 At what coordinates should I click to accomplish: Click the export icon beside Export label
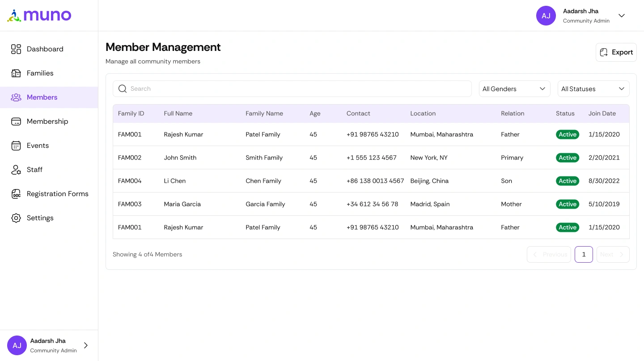tap(604, 52)
